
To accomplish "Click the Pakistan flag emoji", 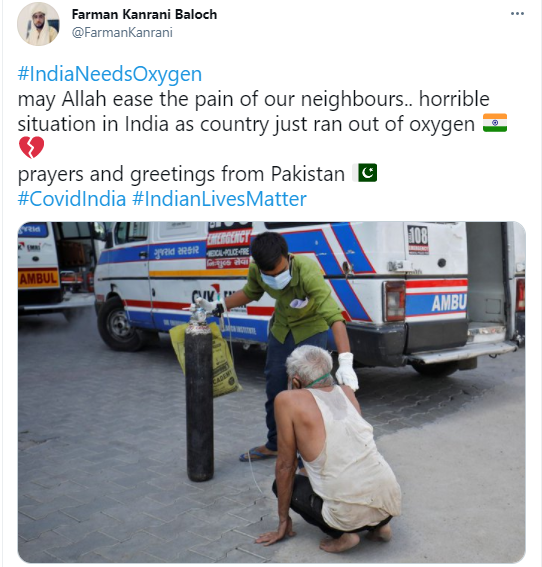I will pos(365,173).
